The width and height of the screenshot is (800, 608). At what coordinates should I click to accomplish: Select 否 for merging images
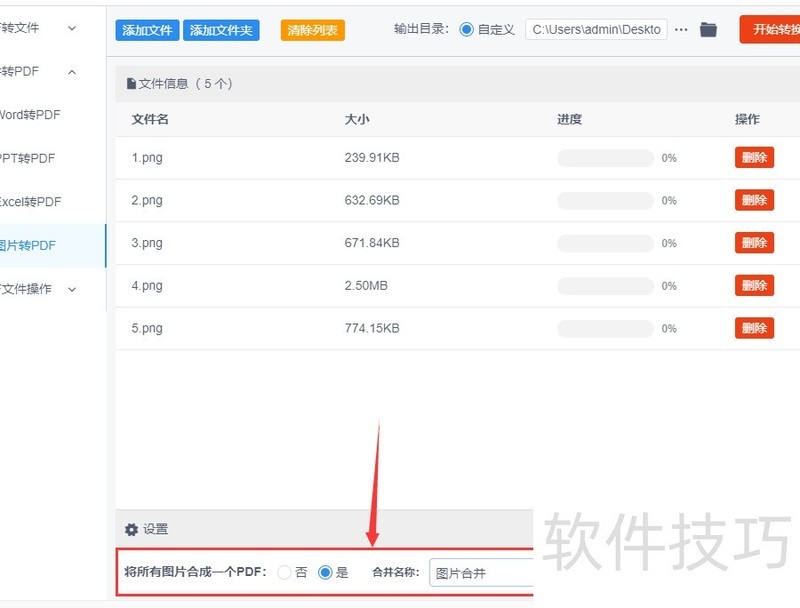pos(285,573)
